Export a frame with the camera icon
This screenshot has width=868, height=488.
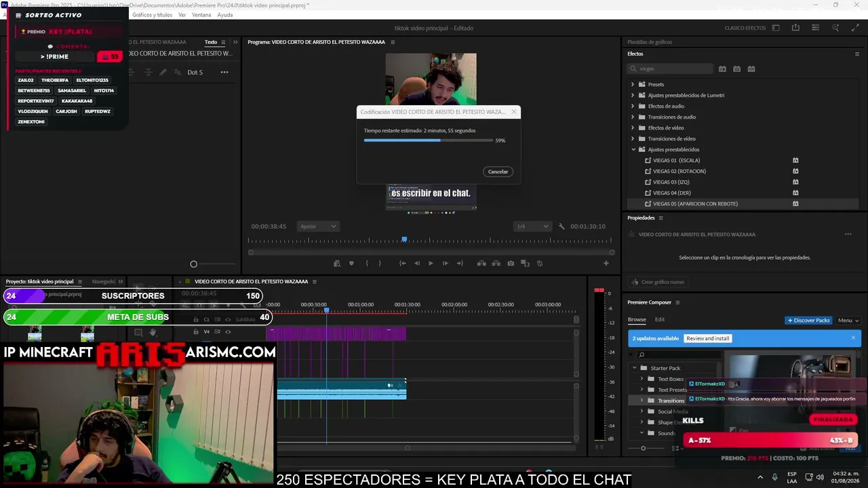click(x=511, y=264)
